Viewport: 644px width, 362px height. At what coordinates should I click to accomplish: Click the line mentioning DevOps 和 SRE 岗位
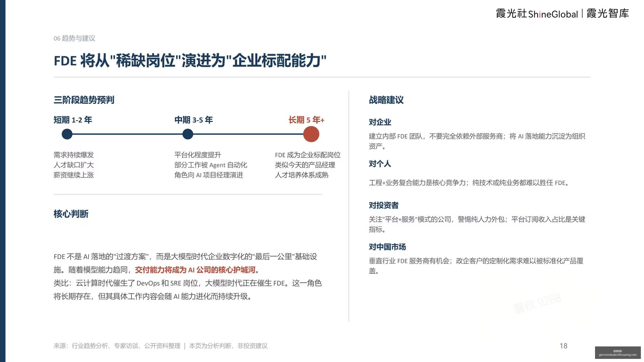188,283
